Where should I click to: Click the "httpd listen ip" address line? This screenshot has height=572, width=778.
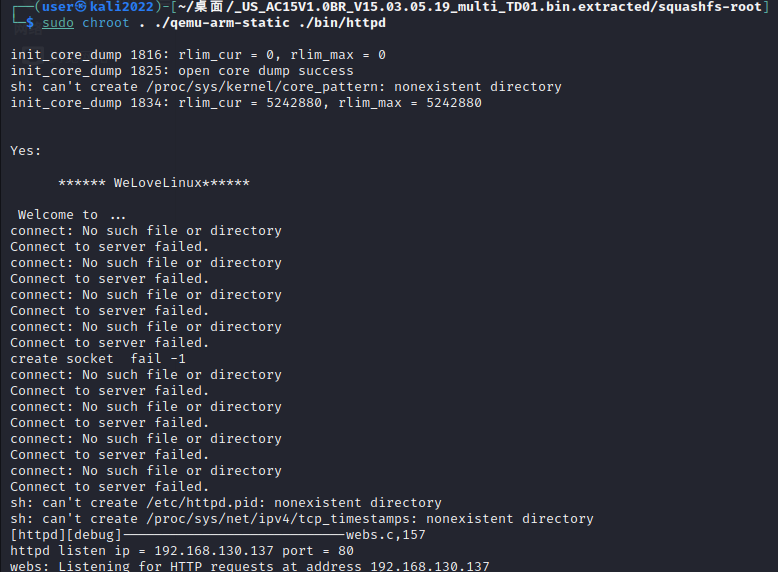click(x=182, y=551)
